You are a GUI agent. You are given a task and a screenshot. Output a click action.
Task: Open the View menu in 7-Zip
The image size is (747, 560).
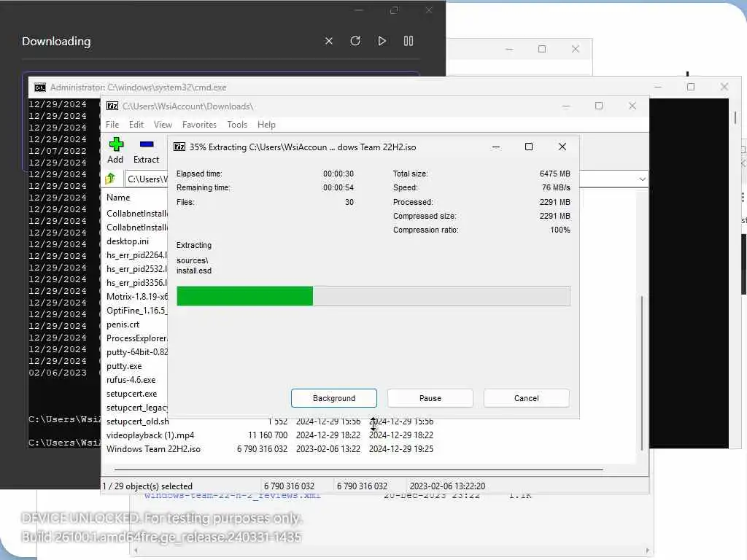(x=163, y=125)
